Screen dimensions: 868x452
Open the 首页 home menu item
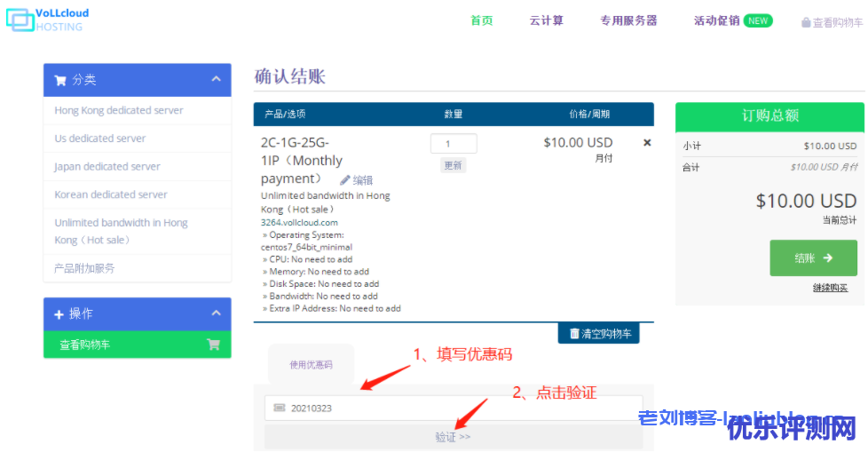[x=482, y=20]
